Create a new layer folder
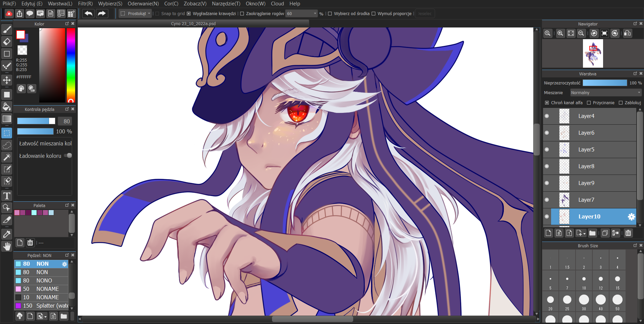The image size is (644, 324). coord(592,233)
